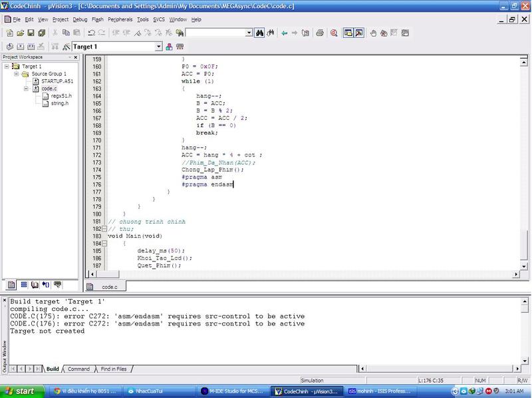532x398 pixels.
Task: Collapse the Source Group 1 tree node
Action: (x=16, y=74)
